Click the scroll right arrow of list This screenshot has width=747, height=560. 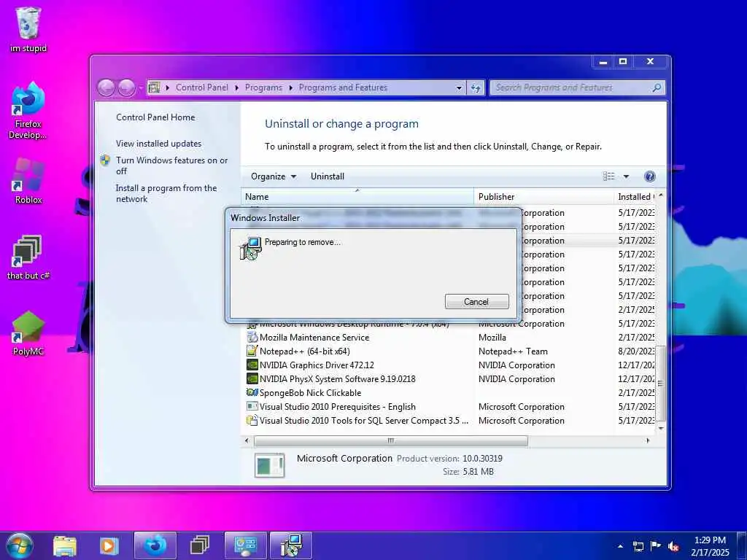[648, 440]
